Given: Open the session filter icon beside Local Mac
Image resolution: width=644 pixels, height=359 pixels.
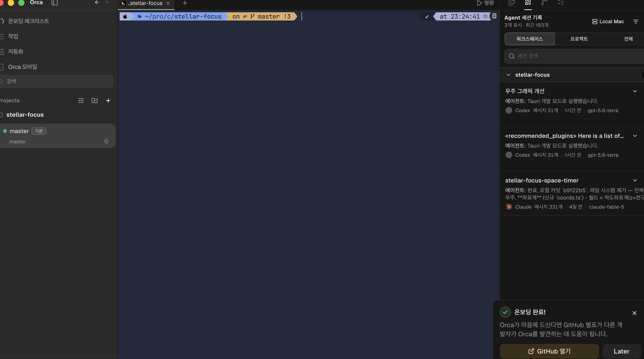Looking at the screenshot, I should pos(636,22).
